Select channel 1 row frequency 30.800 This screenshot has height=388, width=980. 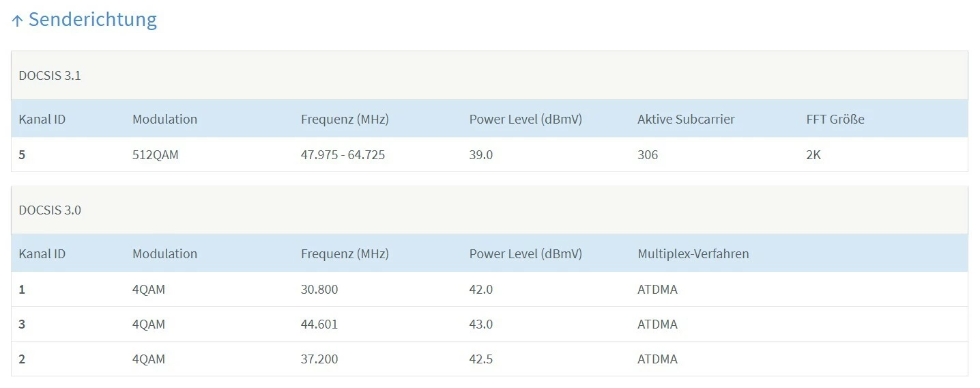tap(319, 290)
